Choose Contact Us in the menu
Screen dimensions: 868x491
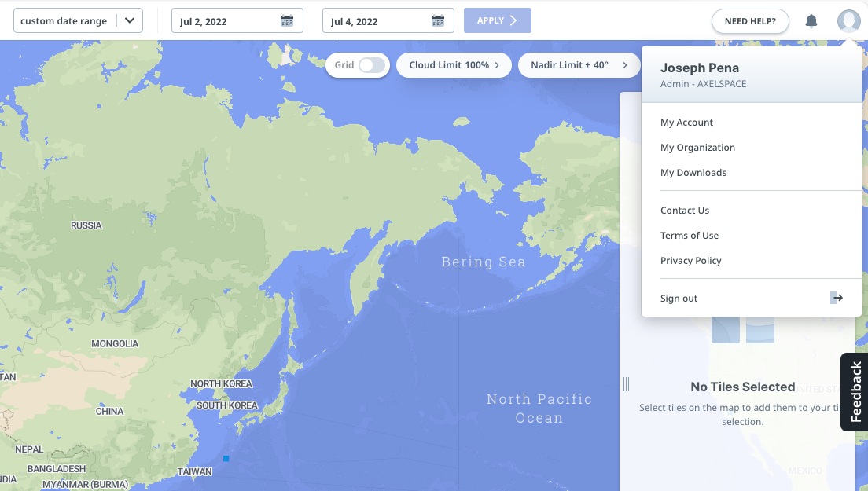coord(684,211)
